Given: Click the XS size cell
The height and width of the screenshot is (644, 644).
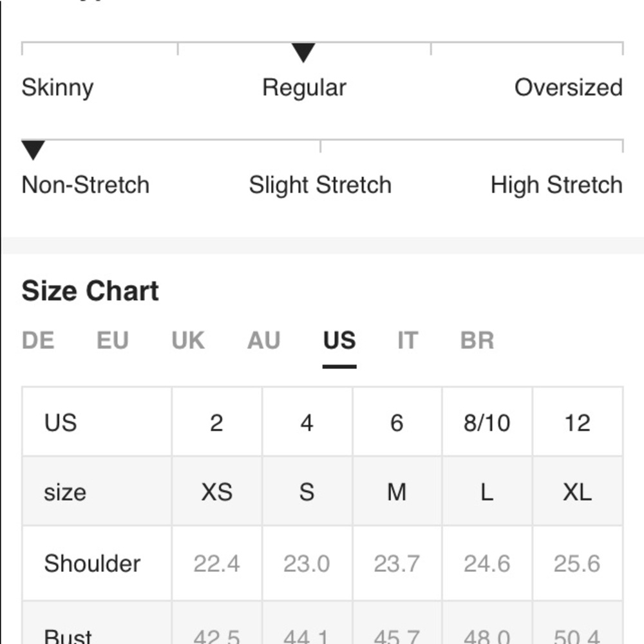Looking at the screenshot, I should 216,492.
